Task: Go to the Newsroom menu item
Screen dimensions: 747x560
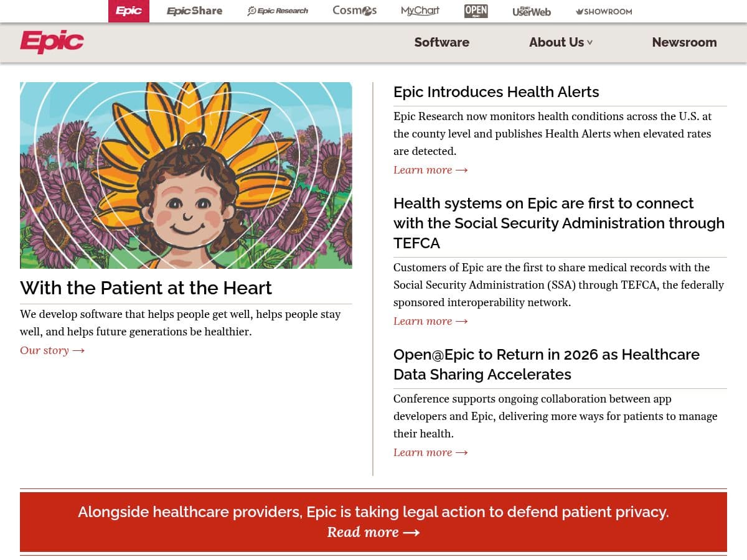Action: [684, 42]
